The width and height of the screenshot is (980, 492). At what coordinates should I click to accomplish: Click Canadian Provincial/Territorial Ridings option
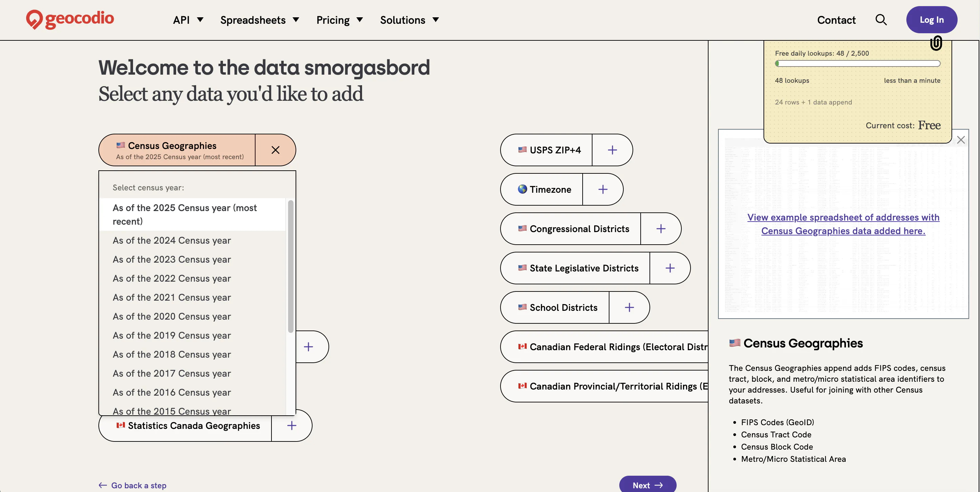click(x=604, y=386)
